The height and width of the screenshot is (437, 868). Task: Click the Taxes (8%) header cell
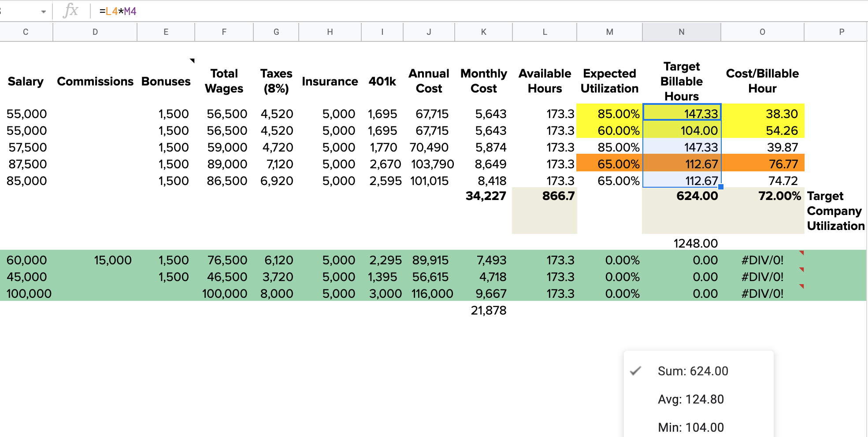tap(276, 81)
